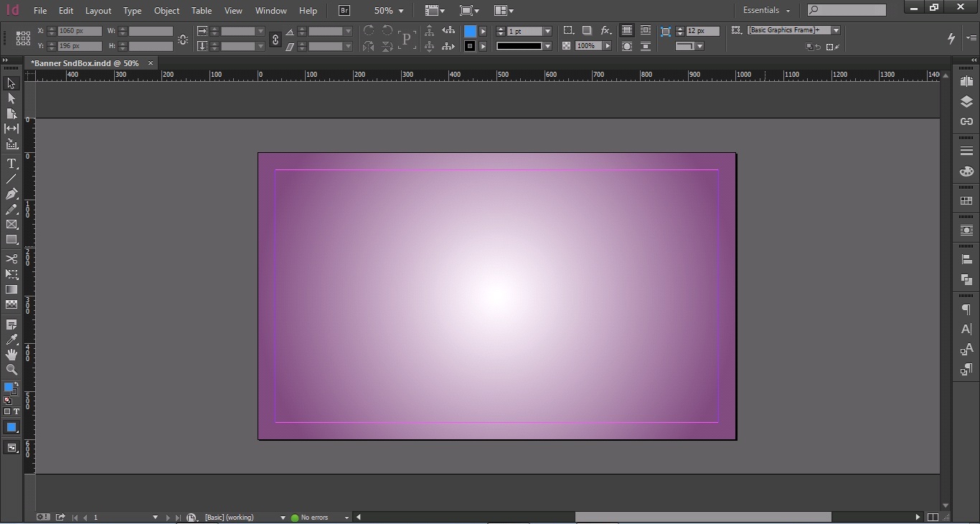Viewport: 980px width, 524px height.
Task: Toggle split layout view button
Action: 933,517
